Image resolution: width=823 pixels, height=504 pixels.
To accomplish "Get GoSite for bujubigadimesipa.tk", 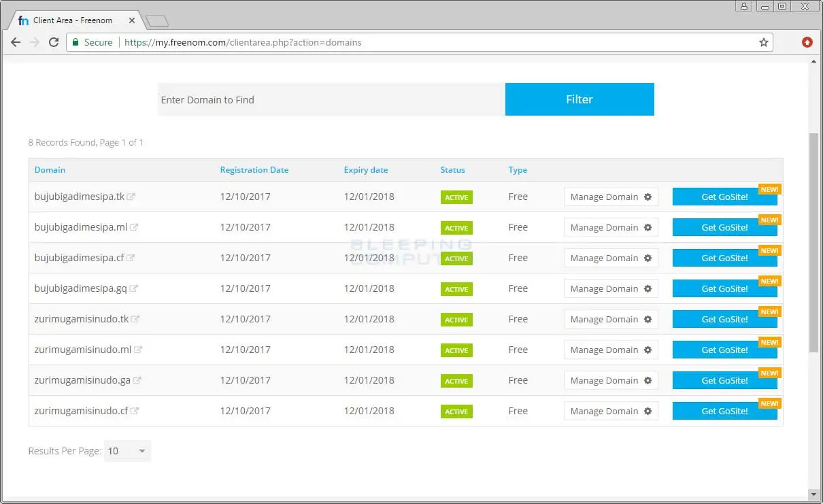I will click(x=724, y=197).
